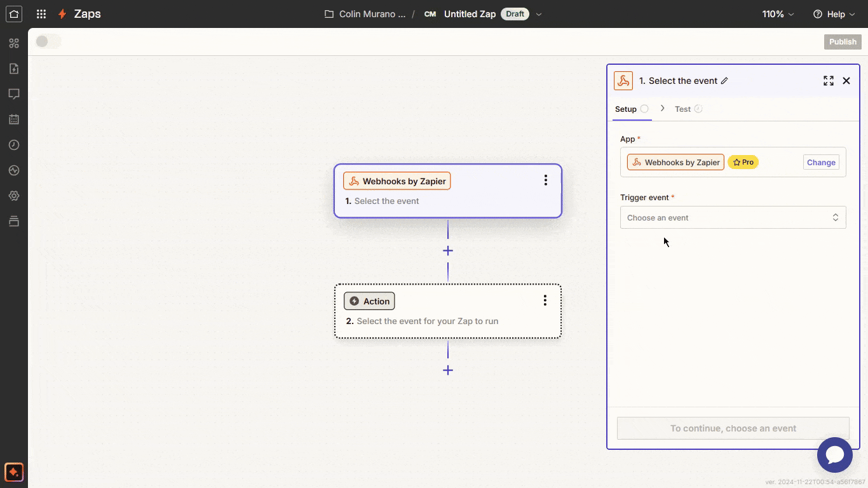Image resolution: width=868 pixels, height=488 pixels.
Task: Open the chat support bubble
Action: 835,455
